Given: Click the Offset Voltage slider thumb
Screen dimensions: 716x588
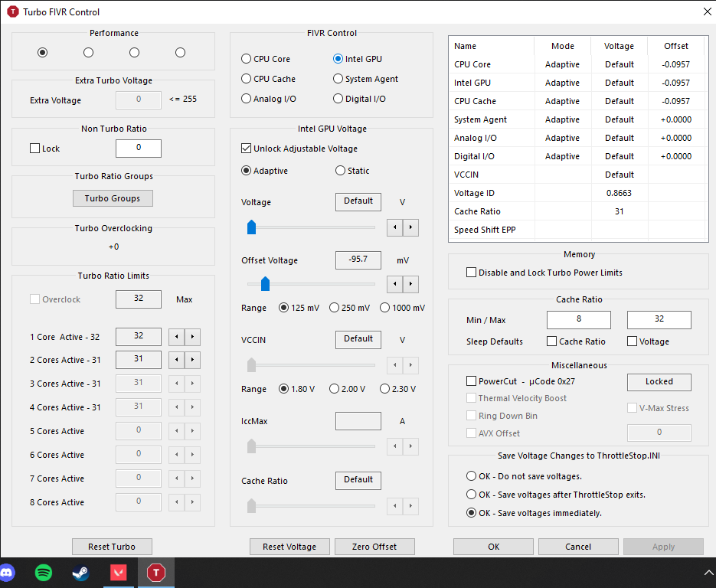Looking at the screenshot, I should coord(265,283).
